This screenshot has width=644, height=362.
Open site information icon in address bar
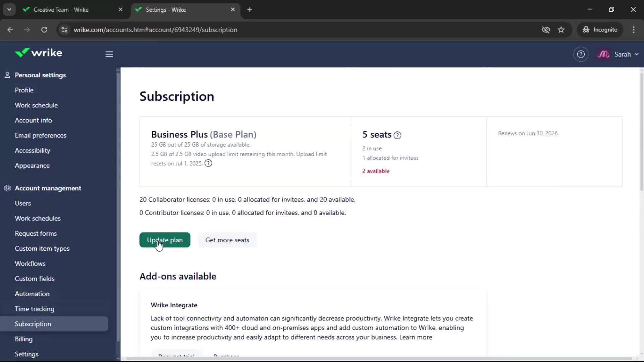64,30
